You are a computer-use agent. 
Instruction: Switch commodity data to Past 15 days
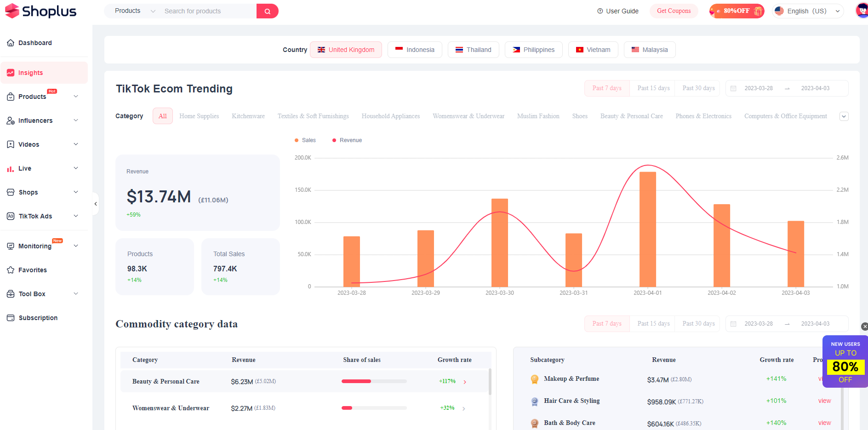click(x=653, y=324)
